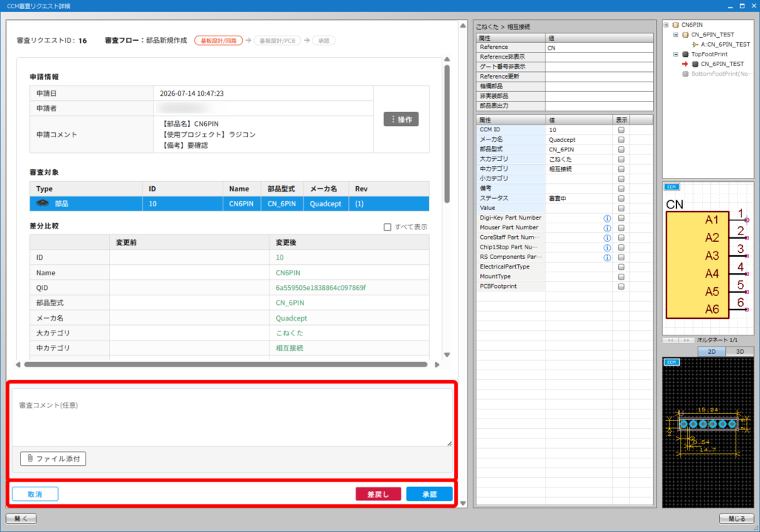Viewport: 760px width, 532px height.
Task: Toggle display checkbox for 大カテゴリ
Action: (x=621, y=160)
